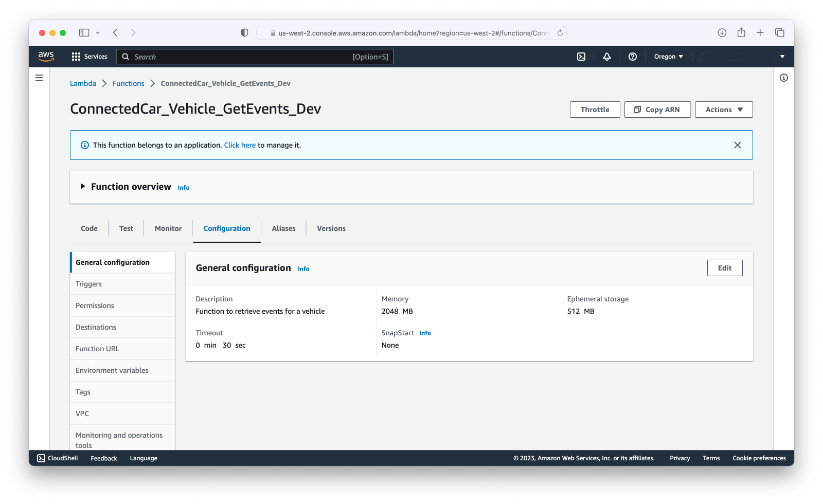The width and height of the screenshot is (823, 504).
Task: Select Environment variables in the sidebar
Action: [112, 370]
